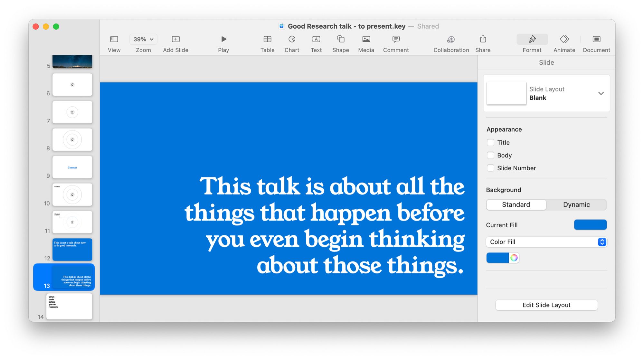The width and height of the screenshot is (644, 360).
Task: Select slide 9 Context thumbnail
Action: coord(72,167)
